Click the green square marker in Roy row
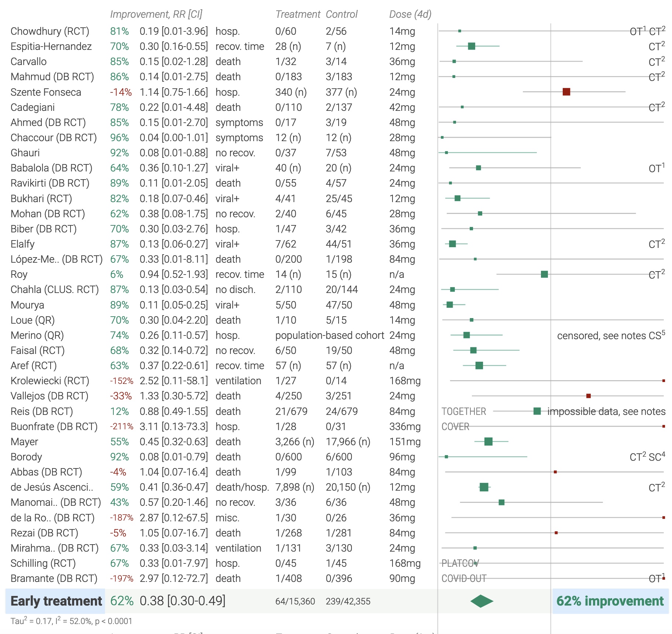Image resolution: width=672 pixels, height=634 pixels. coord(544,274)
